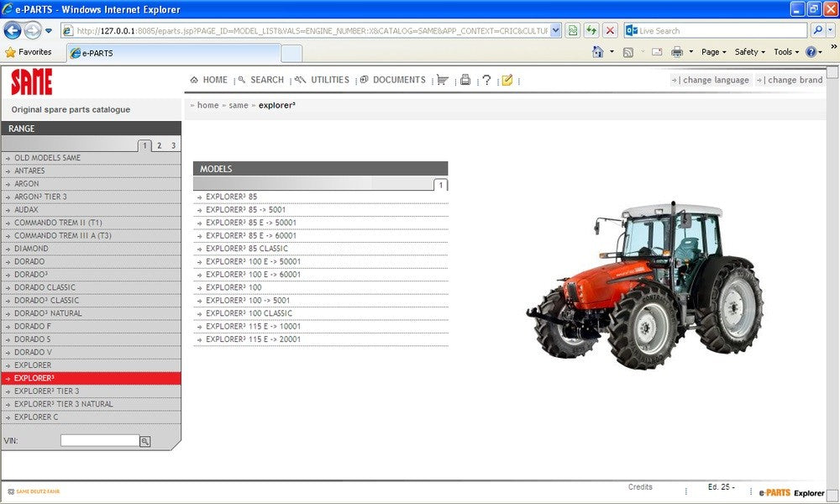Screen dimensions: 840x504
Task: Click the print icon in e-PARTS toolbar
Action: 465,80
